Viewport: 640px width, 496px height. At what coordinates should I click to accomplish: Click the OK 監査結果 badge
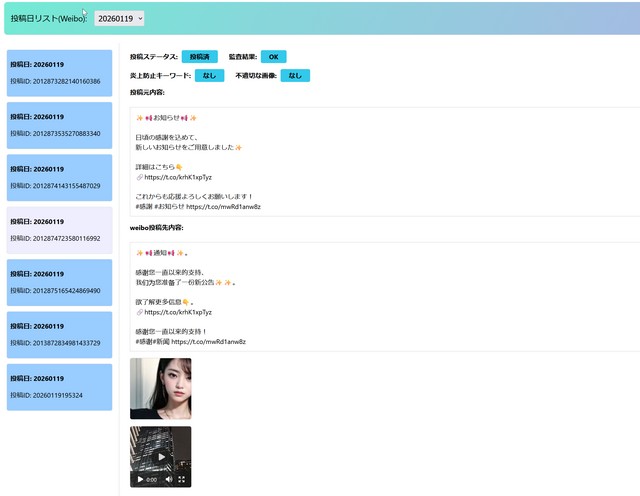[x=272, y=57]
